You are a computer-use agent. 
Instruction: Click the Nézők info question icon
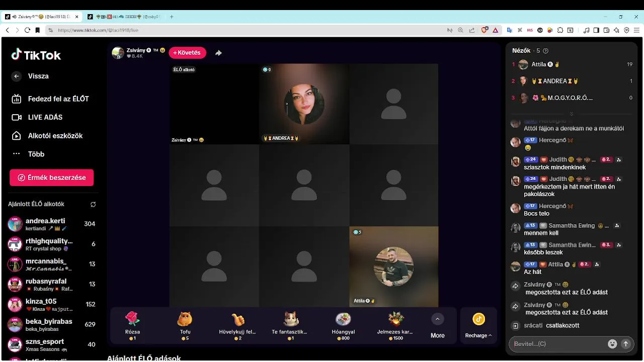pyautogui.click(x=546, y=51)
